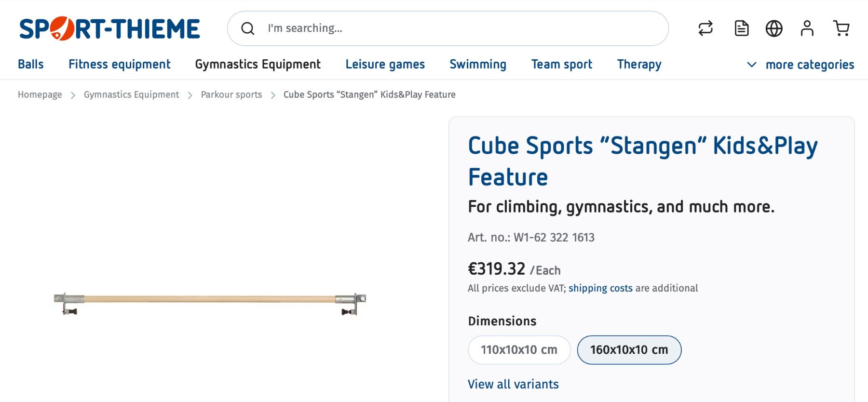Open the Balls category
The image size is (868, 402).
pyautogui.click(x=31, y=65)
